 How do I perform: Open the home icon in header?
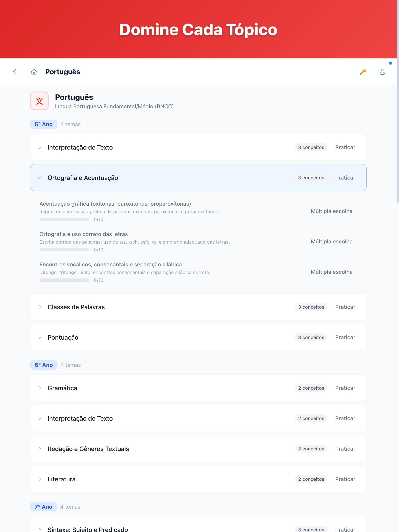(x=34, y=72)
